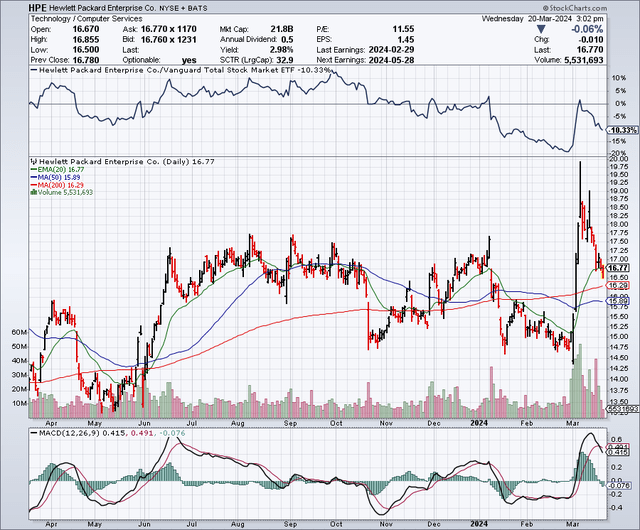Click the Wednesday 20-Mar-2024 3:02 pm timestamp
This screenshot has width=640, height=530.
click(x=542, y=19)
